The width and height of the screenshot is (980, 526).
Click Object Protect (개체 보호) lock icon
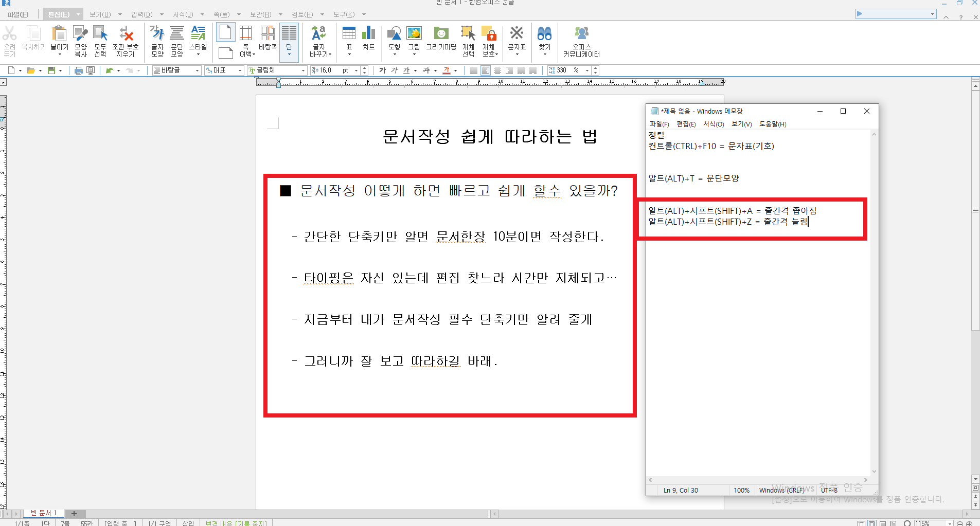tap(489, 34)
